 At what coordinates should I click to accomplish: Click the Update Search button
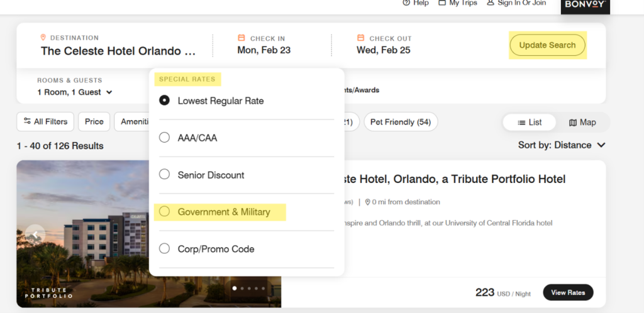pyautogui.click(x=547, y=45)
